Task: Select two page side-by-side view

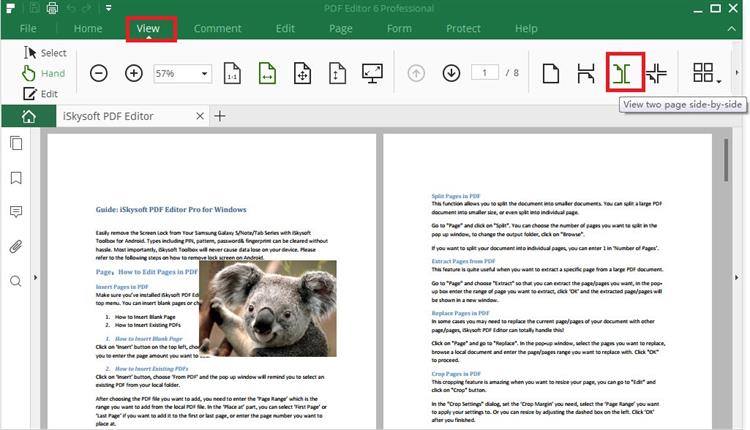Action: tap(622, 74)
